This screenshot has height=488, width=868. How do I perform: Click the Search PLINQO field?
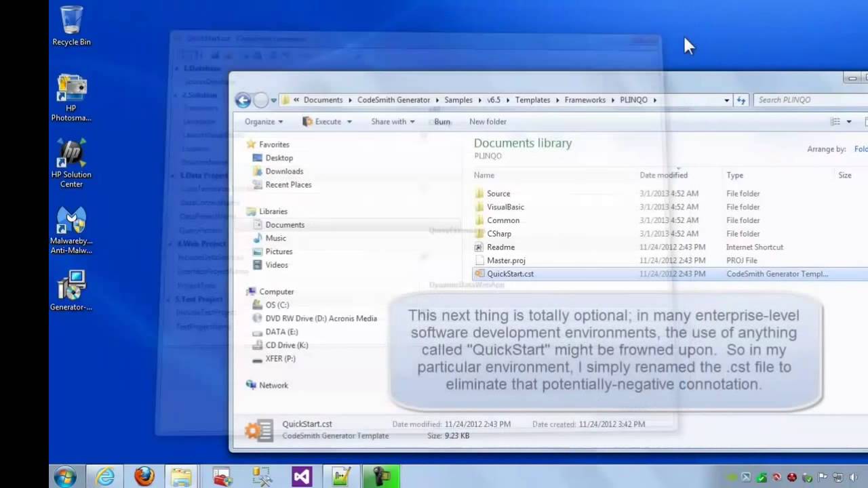coord(810,100)
